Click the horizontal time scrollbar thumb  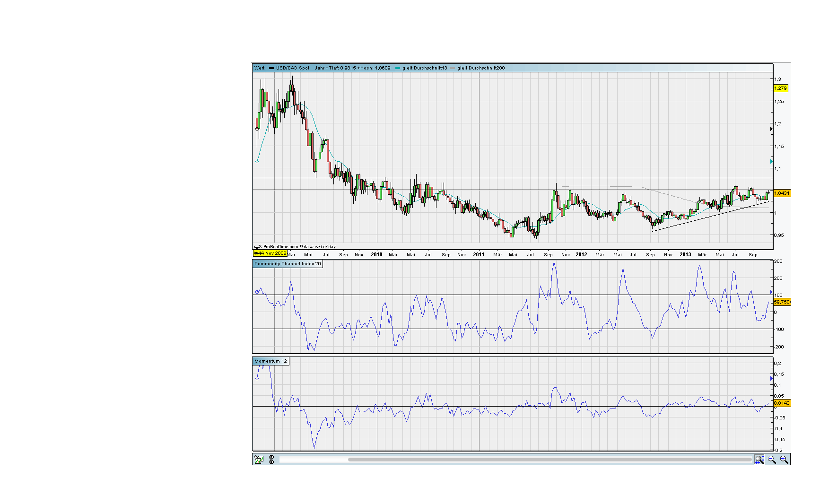click(550, 460)
